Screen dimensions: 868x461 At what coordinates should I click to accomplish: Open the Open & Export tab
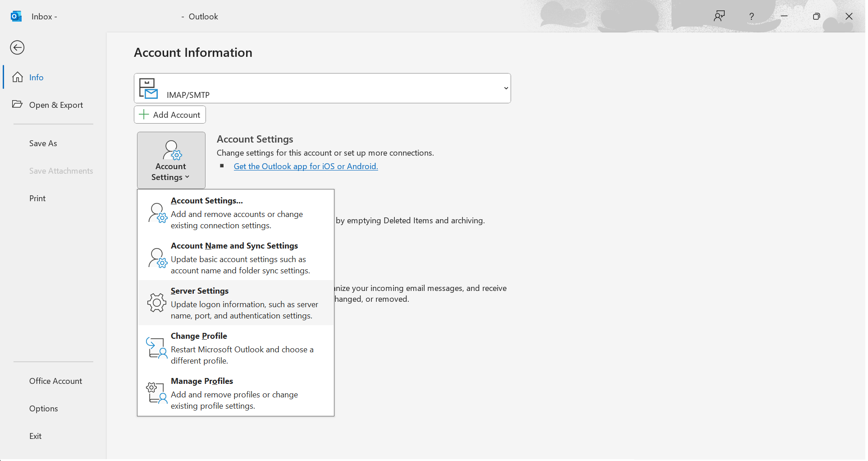click(x=53, y=105)
